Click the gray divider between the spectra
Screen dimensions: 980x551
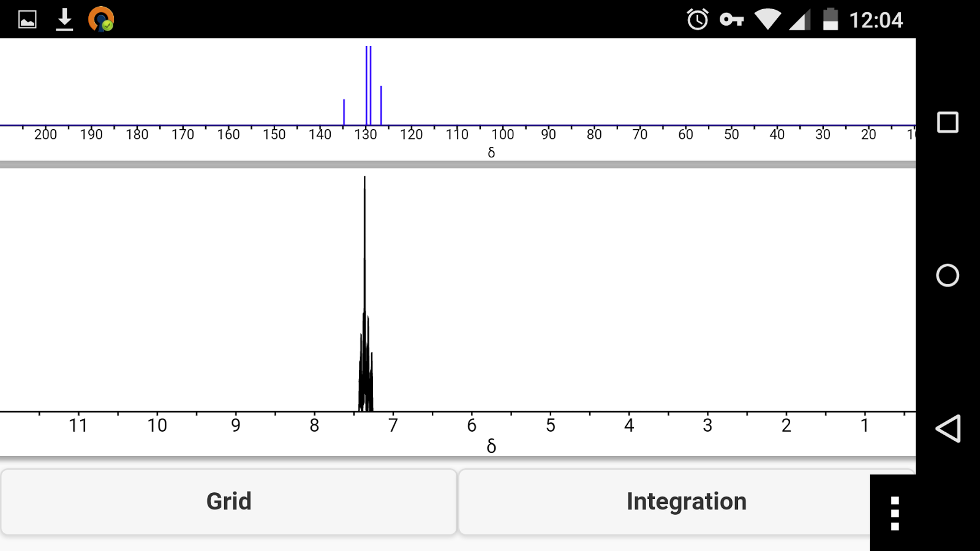[x=458, y=163]
